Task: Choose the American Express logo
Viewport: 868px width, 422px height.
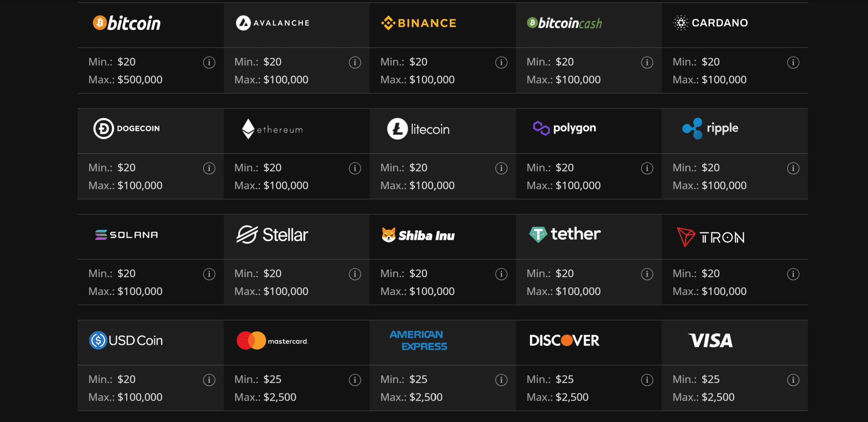Action: pyautogui.click(x=419, y=340)
